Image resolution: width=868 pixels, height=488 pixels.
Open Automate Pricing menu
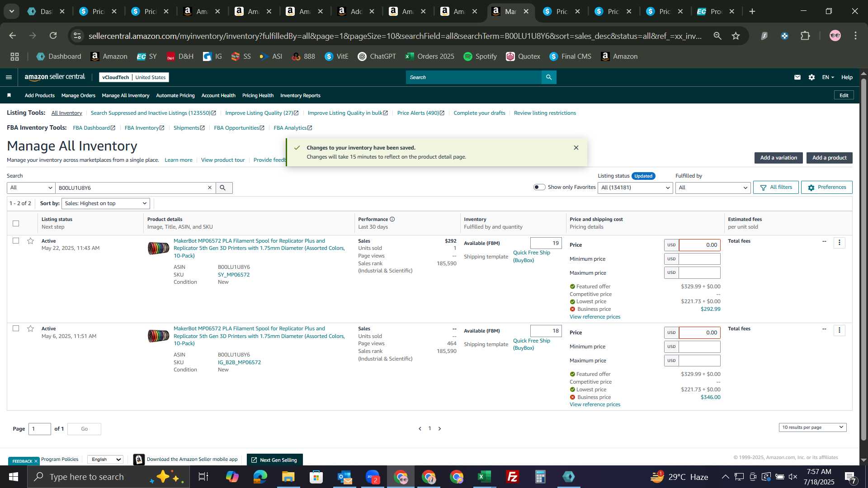click(x=175, y=95)
